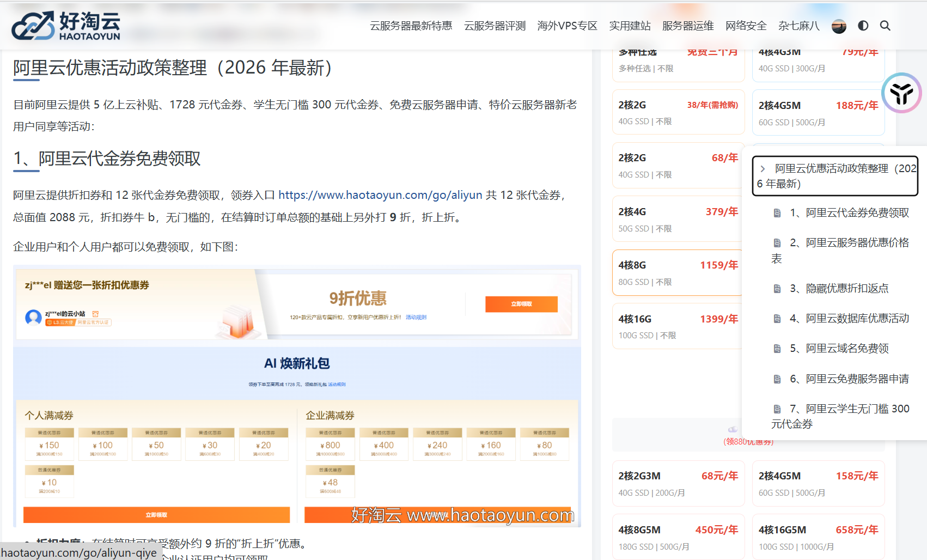Screen dimensions: 927x560
Task: Open 4核8G 1159/年 server card
Action: point(678,273)
